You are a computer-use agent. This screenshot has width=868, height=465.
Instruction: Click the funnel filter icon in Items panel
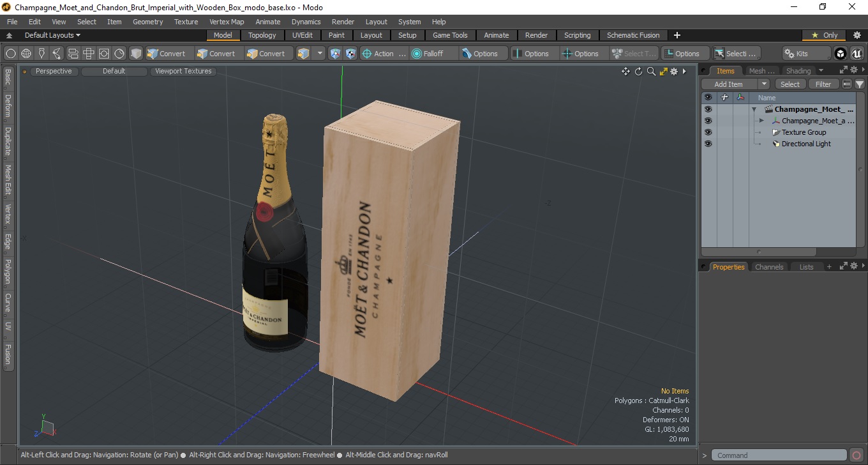click(860, 84)
